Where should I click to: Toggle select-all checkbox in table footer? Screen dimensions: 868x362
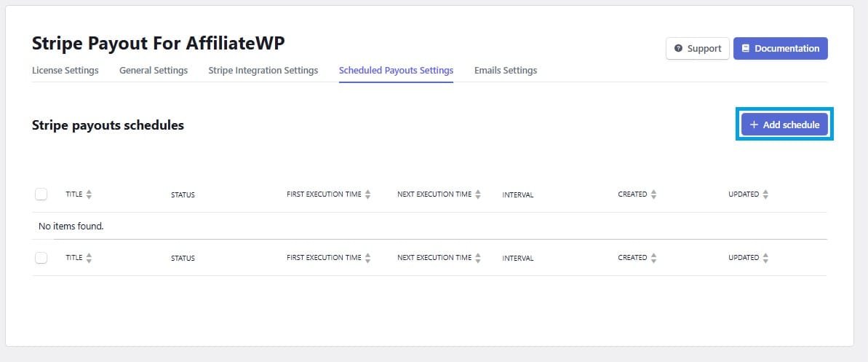[x=41, y=258]
